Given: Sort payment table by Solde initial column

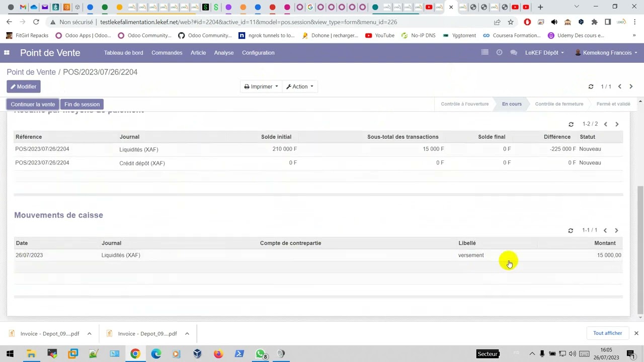Looking at the screenshot, I should click(x=276, y=137).
